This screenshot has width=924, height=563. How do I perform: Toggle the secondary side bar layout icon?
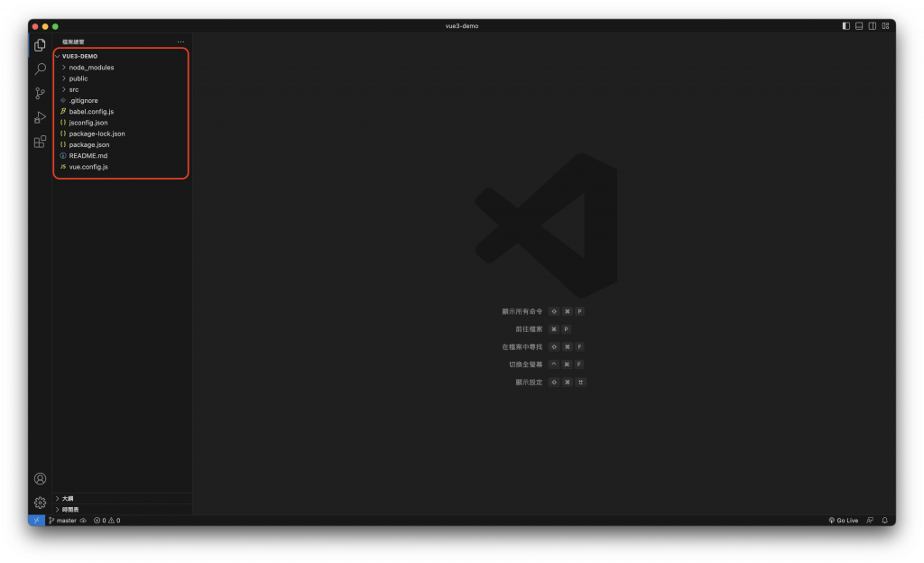pos(873,26)
